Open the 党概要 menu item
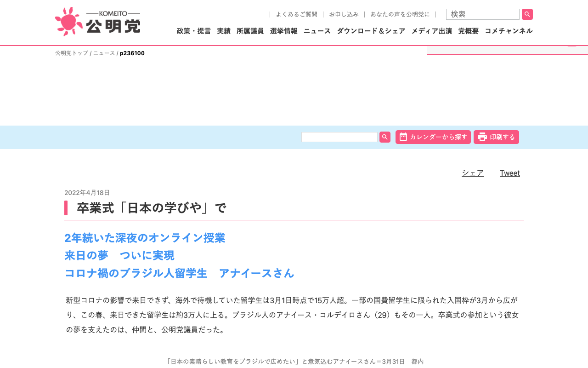The height and width of the screenshot is (368, 588). pyautogui.click(x=469, y=31)
